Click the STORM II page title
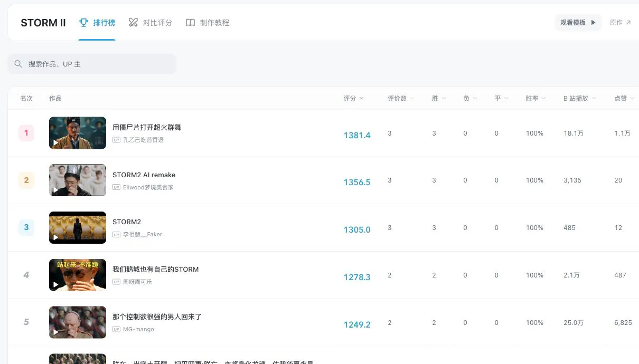639x364 pixels. pos(43,23)
